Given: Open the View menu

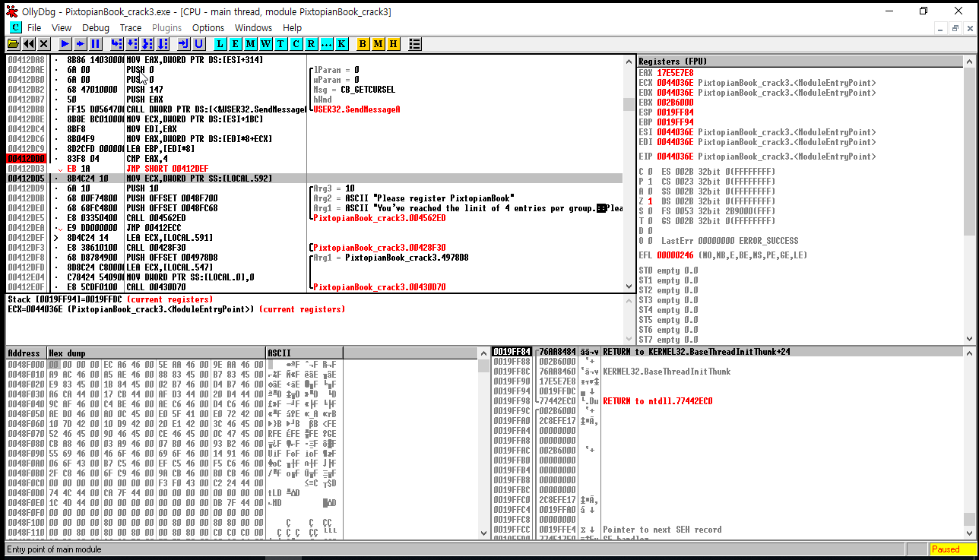Looking at the screenshot, I should (62, 27).
